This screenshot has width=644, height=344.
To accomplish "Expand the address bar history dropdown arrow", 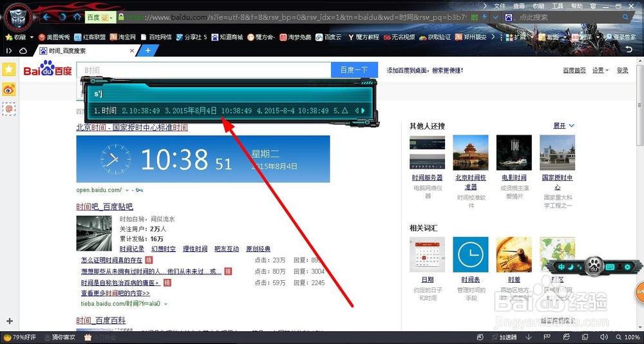I will (x=495, y=17).
